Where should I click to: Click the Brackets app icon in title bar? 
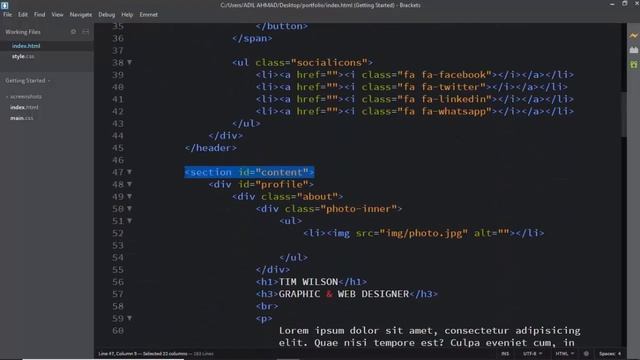(4, 5)
